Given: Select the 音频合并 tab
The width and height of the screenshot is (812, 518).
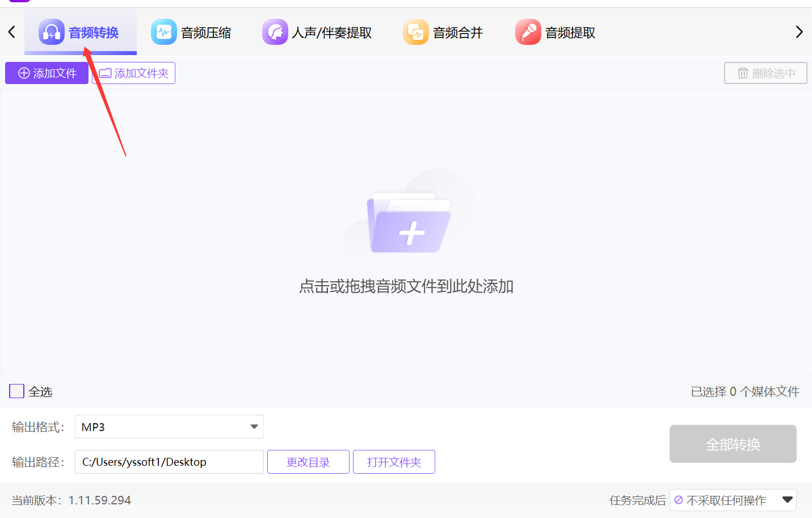Looking at the screenshot, I should (443, 32).
